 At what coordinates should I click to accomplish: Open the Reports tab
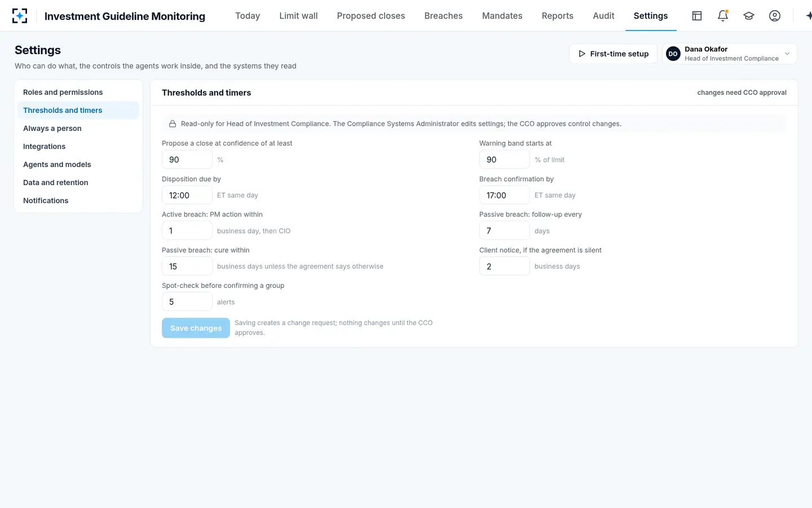[x=558, y=16]
